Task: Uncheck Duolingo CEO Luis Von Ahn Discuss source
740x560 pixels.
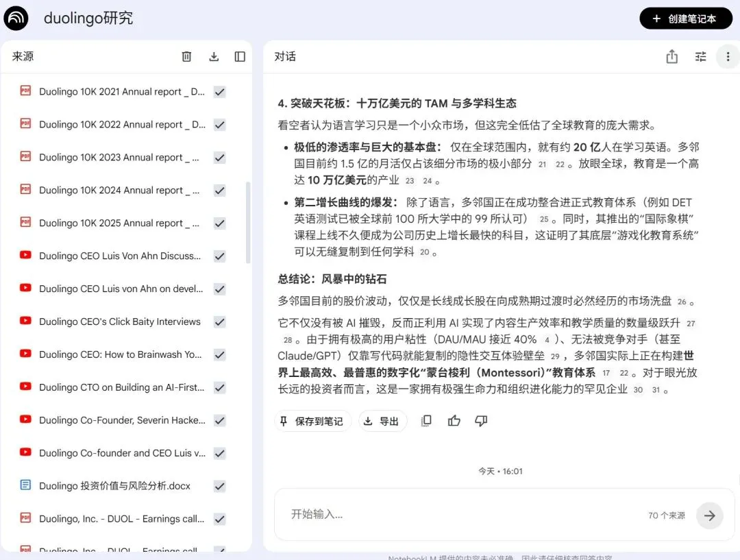Action: click(x=219, y=256)
